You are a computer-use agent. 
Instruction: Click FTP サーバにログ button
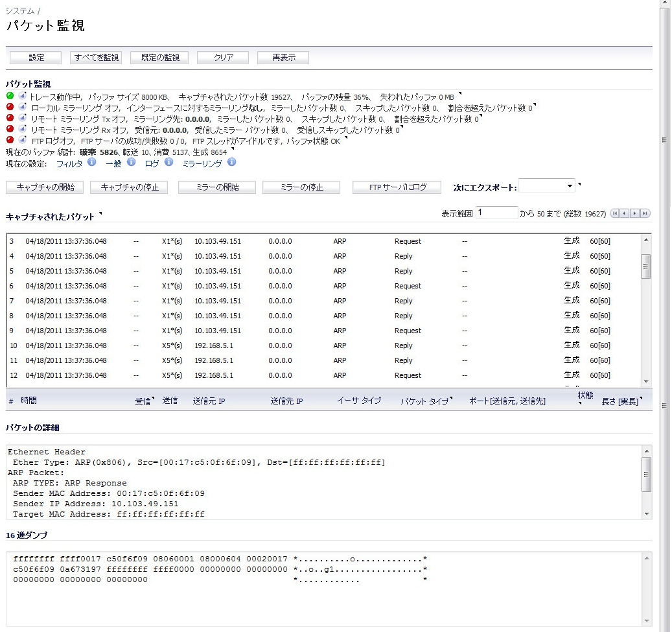point(397,187)
